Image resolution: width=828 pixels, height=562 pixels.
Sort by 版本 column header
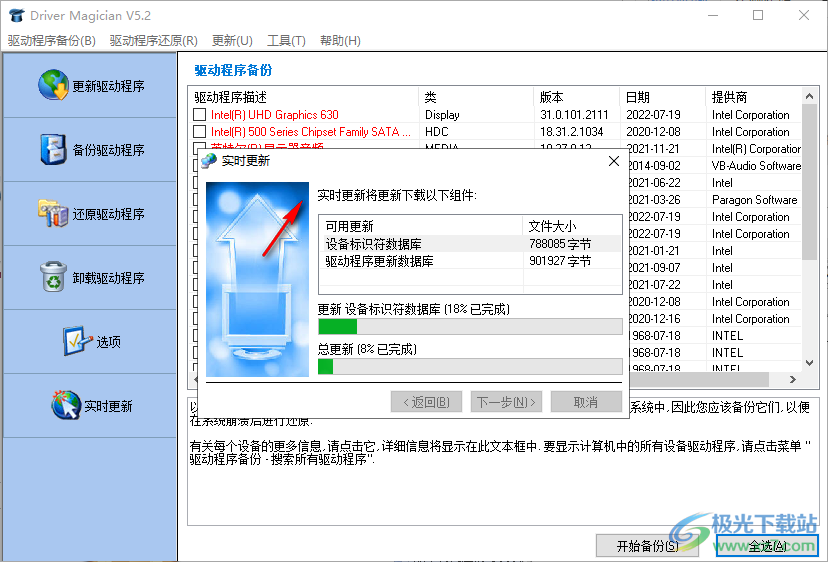click(x=577, y=97)
